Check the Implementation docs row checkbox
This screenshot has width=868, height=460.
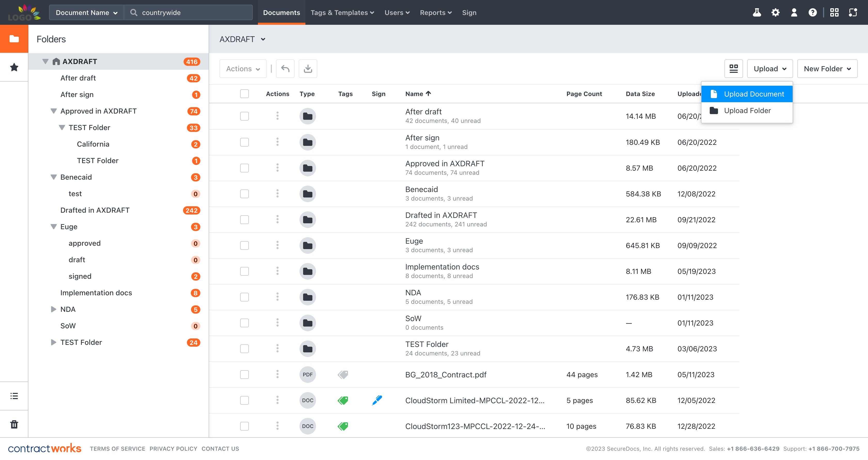[244, 271]
